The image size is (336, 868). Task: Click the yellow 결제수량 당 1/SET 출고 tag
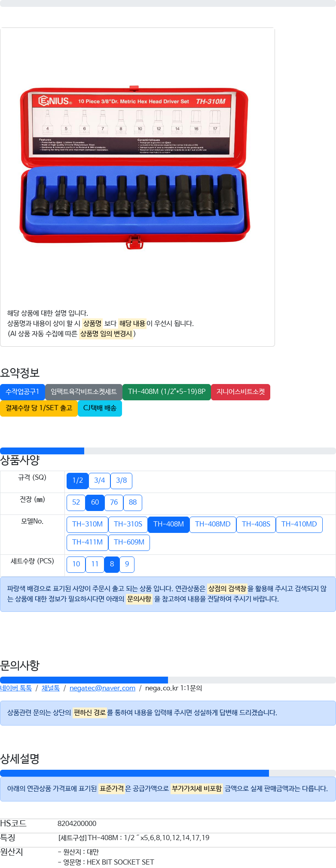point(39,408)
